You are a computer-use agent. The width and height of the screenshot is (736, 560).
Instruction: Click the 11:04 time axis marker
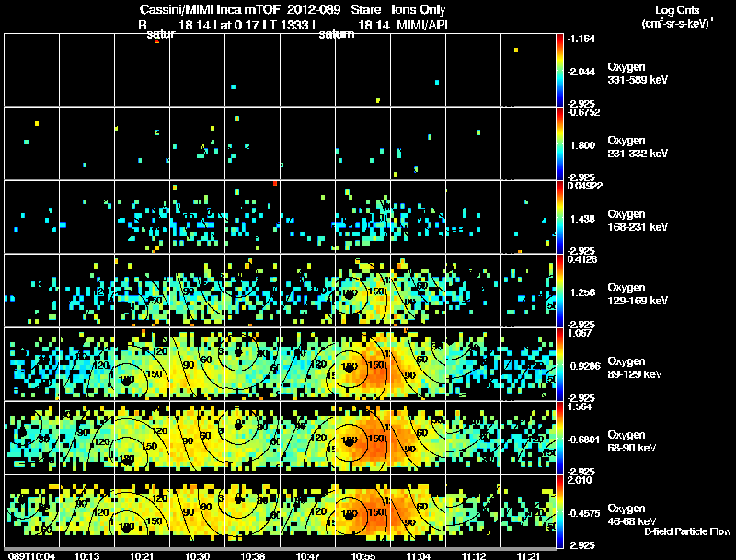coord(419,555)
